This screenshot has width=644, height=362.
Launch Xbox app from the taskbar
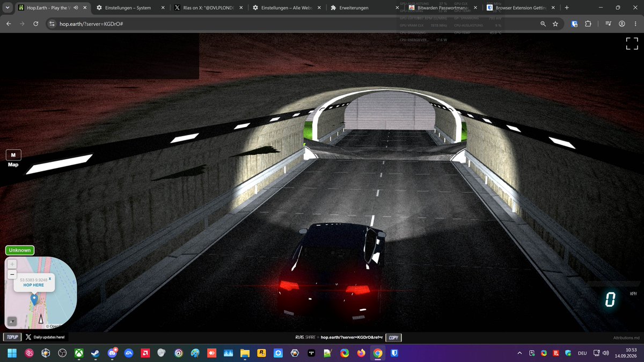(79, 353)
